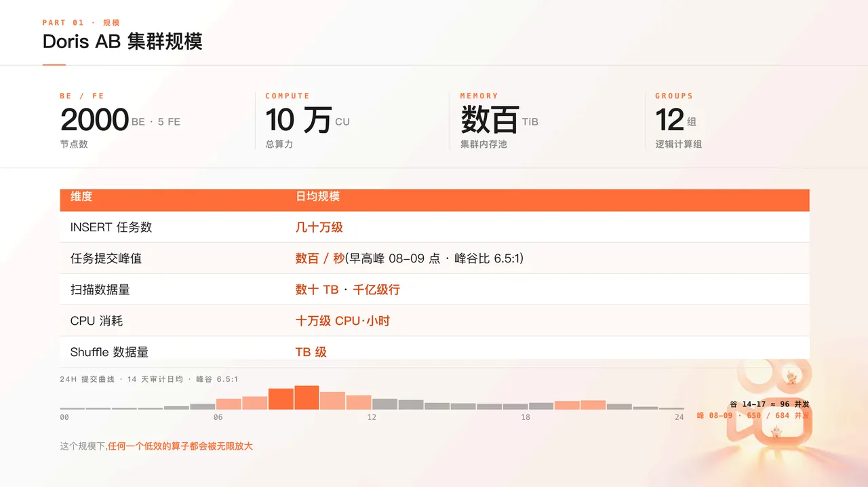This screenshot has width=868, height=487.
Task: Click the orange text "任何一个低效的算子都会被无限放大"
Action: 180,446
